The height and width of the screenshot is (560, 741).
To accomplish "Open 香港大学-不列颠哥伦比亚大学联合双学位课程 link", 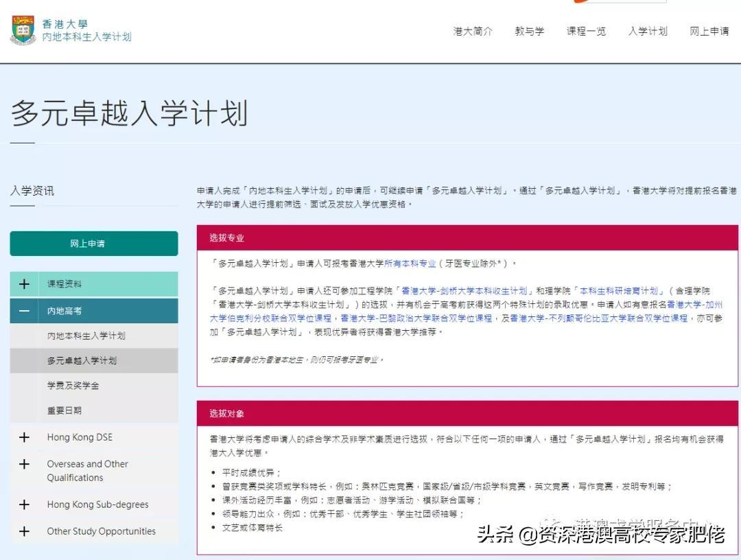I will coord(599,318).
